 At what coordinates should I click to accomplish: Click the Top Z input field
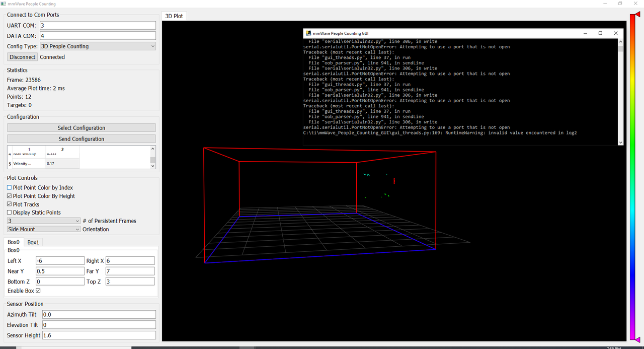pyautogui.click(x=130, y=282)
